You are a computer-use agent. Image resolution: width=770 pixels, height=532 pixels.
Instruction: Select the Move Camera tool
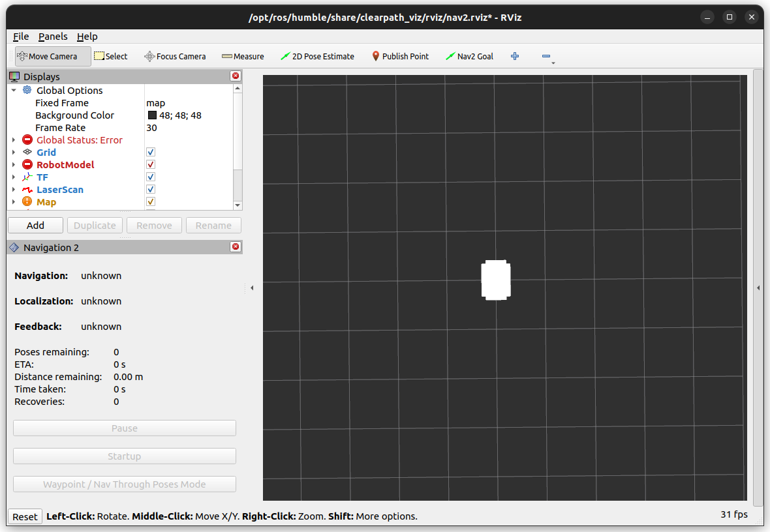tap(47, 56)
